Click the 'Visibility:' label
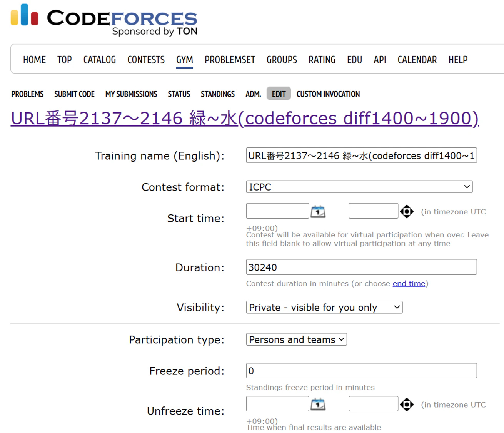This screenshot has height=433, width=504. pos(200,308)
